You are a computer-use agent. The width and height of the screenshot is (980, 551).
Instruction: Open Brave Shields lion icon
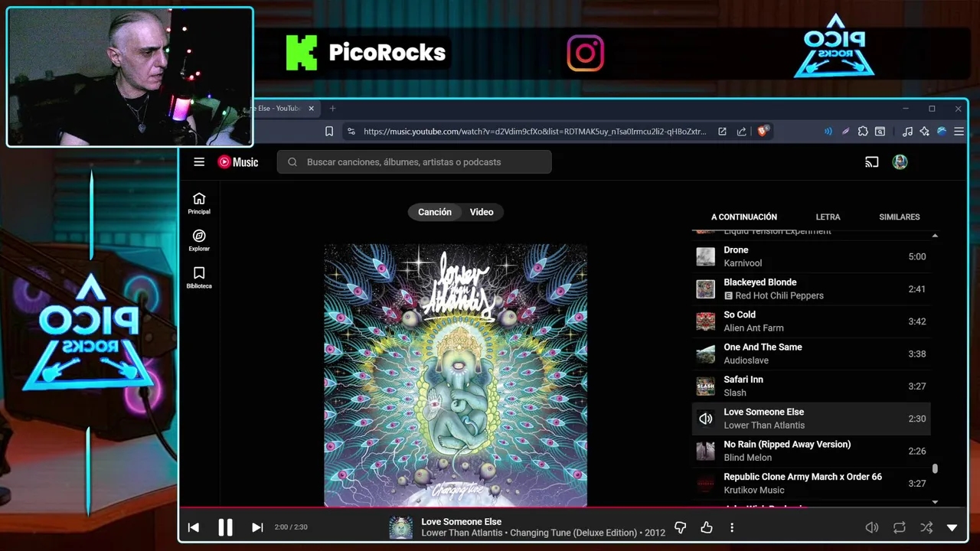(x=763, y=132)
